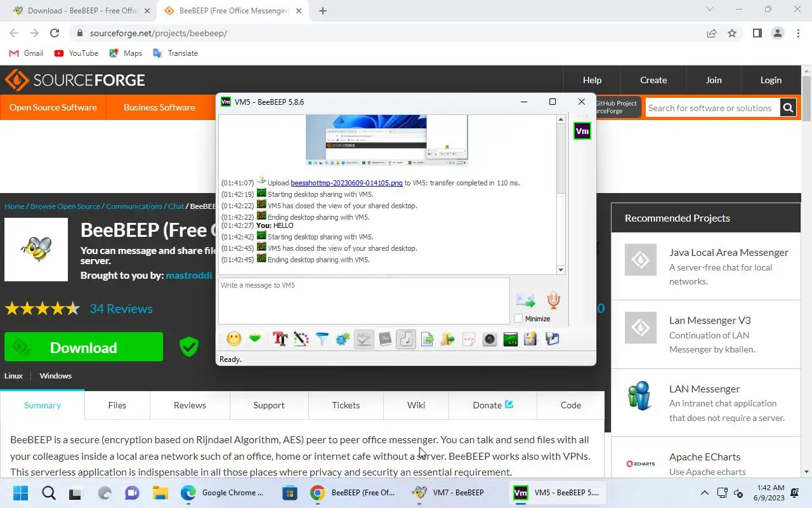Click Login in the SourceForge header
This screenshot has width=812, height=508.
click(x=771, y=80)
